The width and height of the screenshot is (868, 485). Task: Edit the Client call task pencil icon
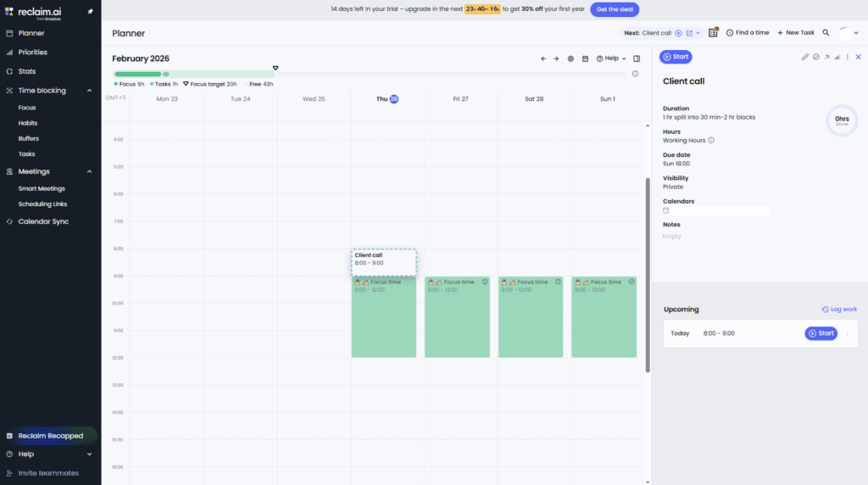coord(805,57)
